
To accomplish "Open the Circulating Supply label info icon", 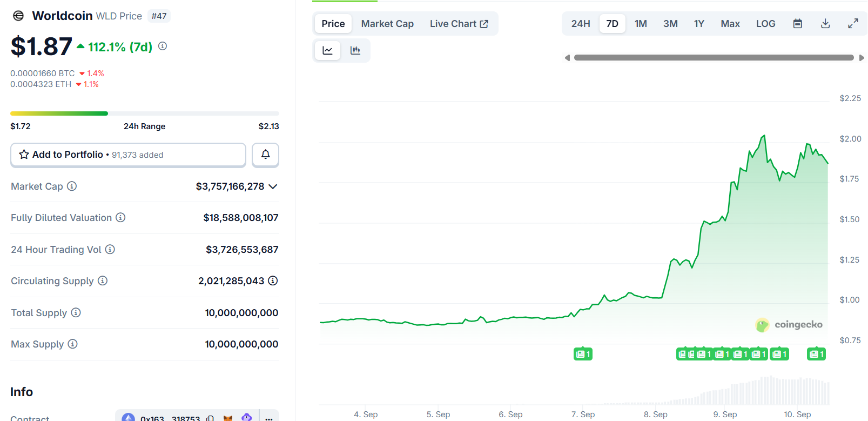I will click(x=103, y=280).
